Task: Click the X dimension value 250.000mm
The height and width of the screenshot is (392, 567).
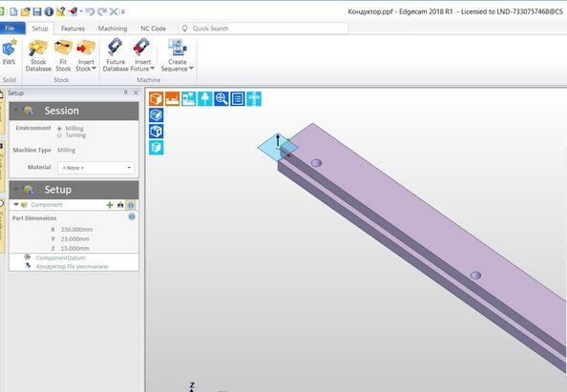Action: (x=76, y=230)
